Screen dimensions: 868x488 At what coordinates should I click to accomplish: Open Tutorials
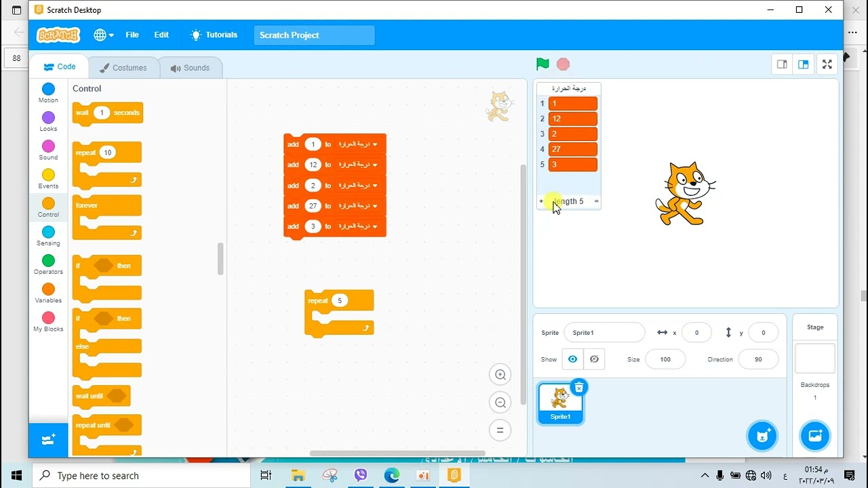[x=214, y=35]
